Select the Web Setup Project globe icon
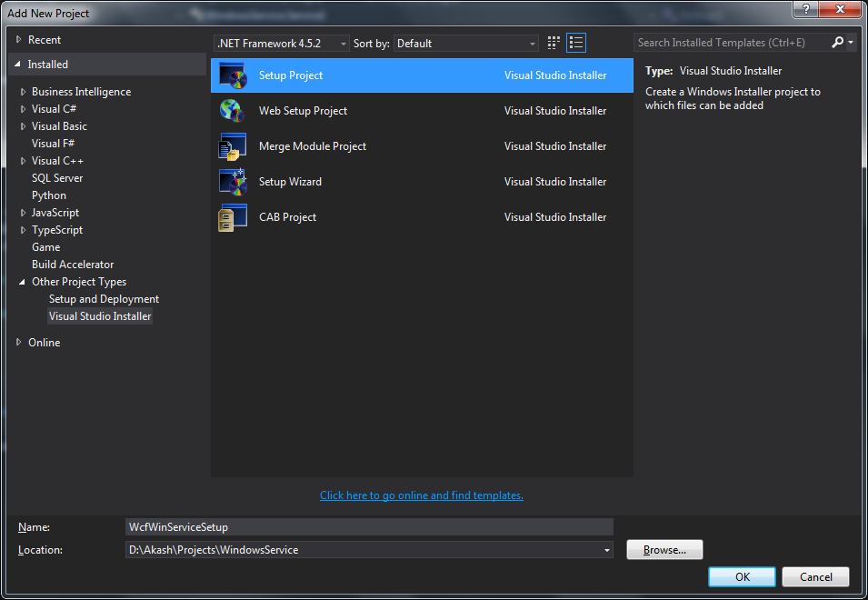Image resolution: width=868 pixels, height=600 pixels. (233, 111)
